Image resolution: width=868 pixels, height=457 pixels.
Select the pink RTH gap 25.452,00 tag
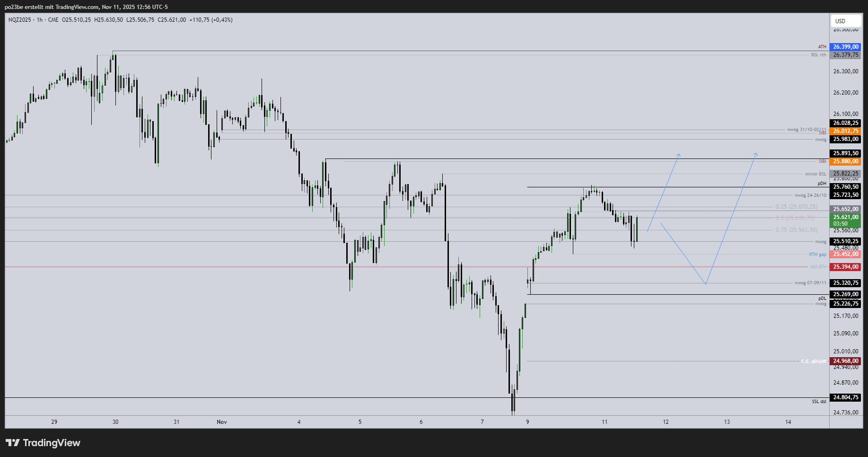[845, 254]
